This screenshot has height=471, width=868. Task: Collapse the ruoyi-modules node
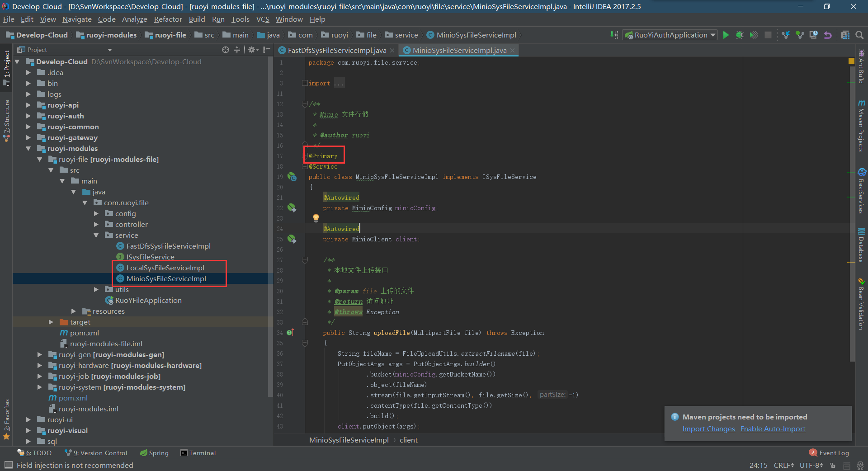click(28, 148)
